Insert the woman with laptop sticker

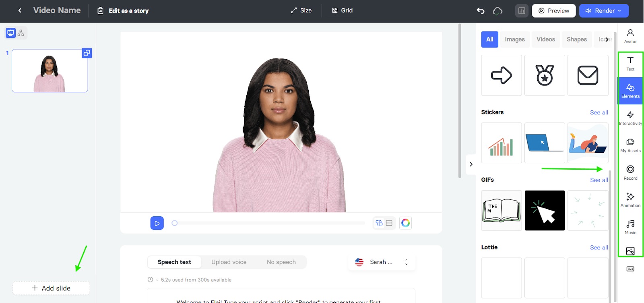click(x=588, y=143)
